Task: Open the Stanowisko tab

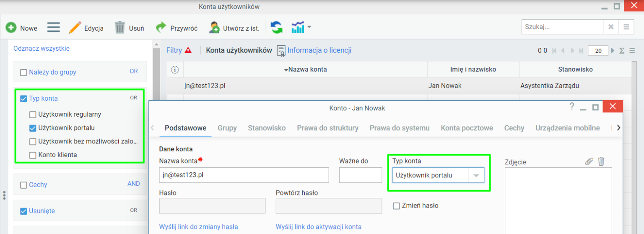Action: coord(267,128)
